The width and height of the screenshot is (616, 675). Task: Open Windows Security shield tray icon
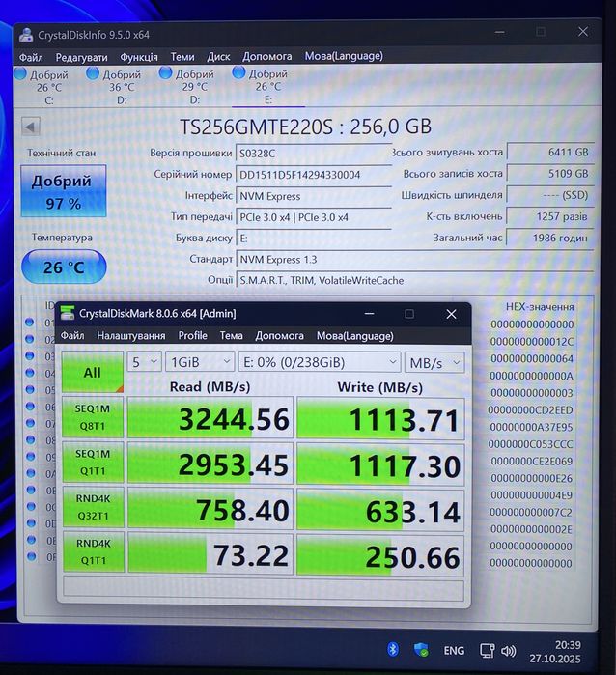pyautogui.click(x=421, y=650)
